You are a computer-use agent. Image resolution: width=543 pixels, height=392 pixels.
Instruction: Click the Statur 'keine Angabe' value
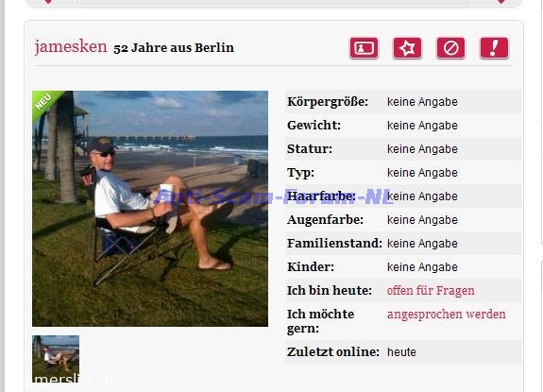[422, 149]
